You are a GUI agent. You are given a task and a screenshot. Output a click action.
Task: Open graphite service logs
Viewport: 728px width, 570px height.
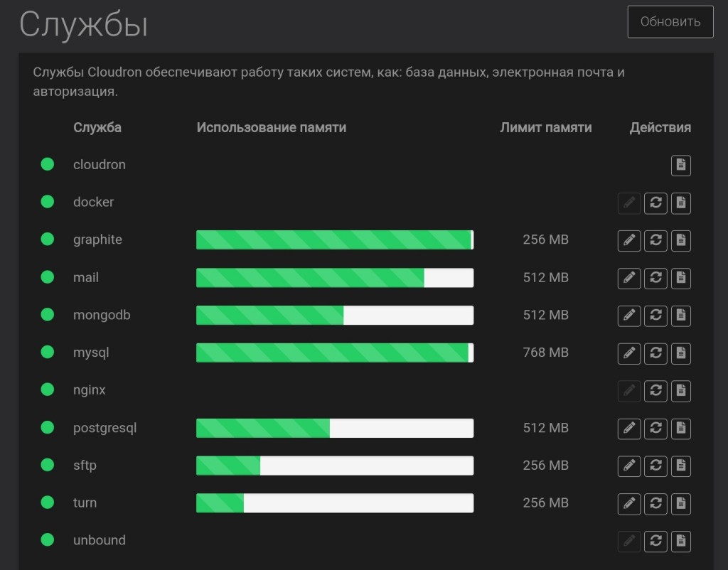[x=680, y=241]
